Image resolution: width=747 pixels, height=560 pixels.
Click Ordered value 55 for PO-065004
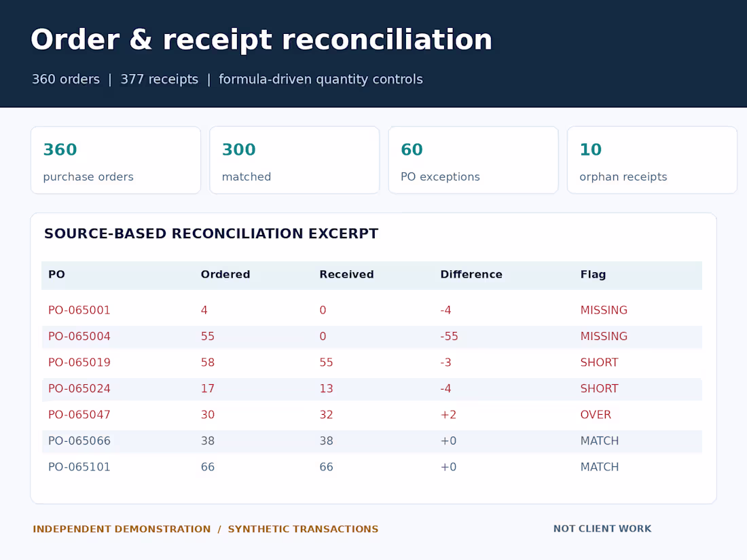208,336
